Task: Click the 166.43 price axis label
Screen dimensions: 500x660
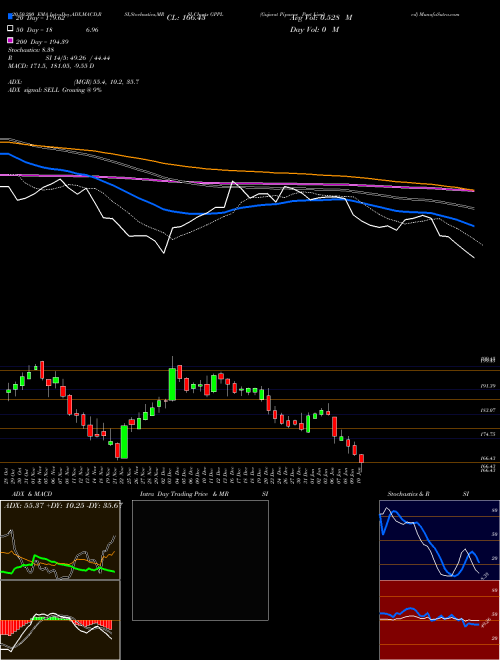Action: tap(488, 458)
